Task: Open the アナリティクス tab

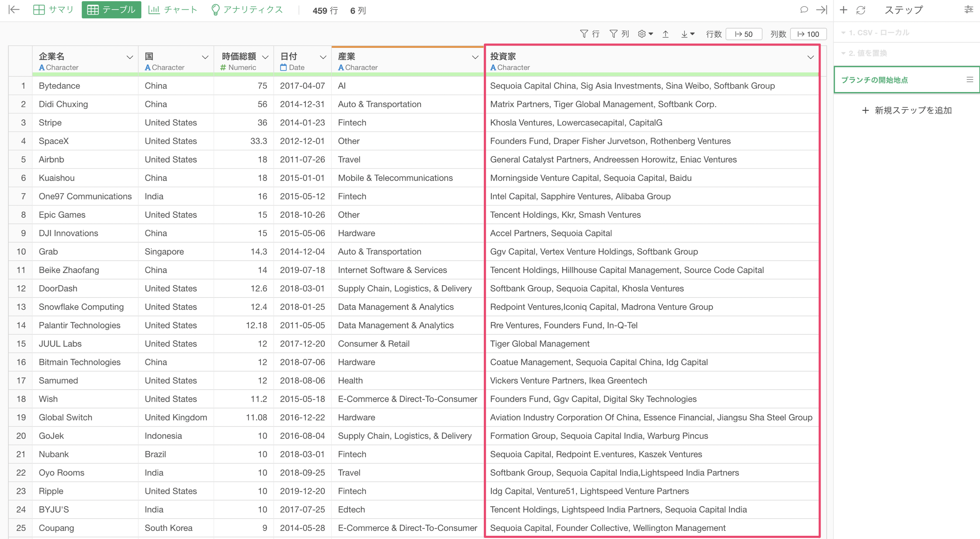Action: 247,9
